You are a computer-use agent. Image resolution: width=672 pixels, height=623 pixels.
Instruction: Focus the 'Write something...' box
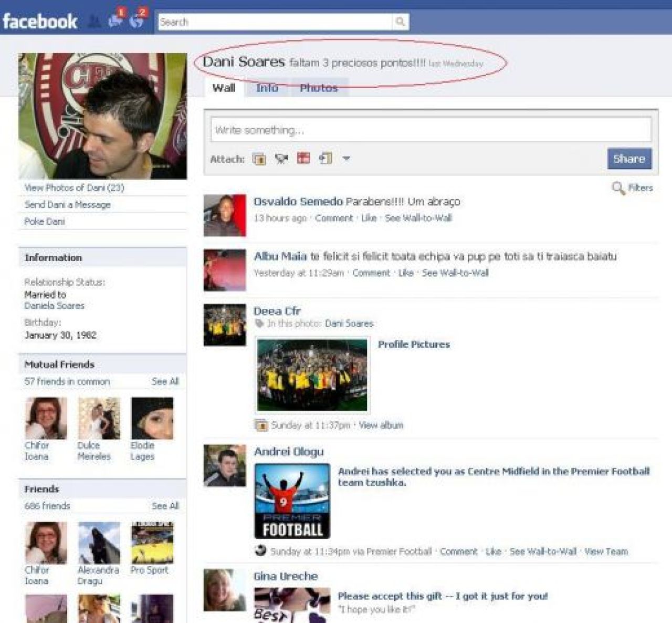pos(431,130)
